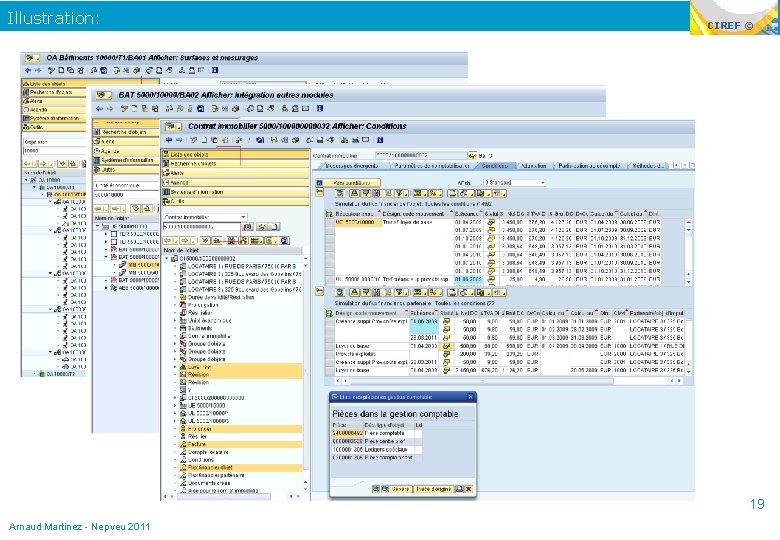Click sort ascending icon in partner cash flow toolbar
Viewport: 780px width, 540px height.
(354, 292)
